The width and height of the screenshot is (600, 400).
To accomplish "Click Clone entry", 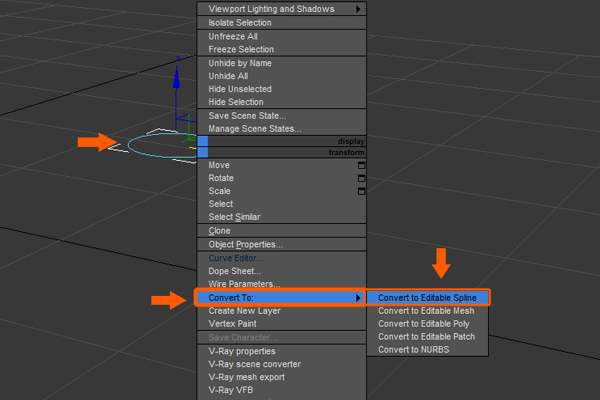I will tap(282, 231).
